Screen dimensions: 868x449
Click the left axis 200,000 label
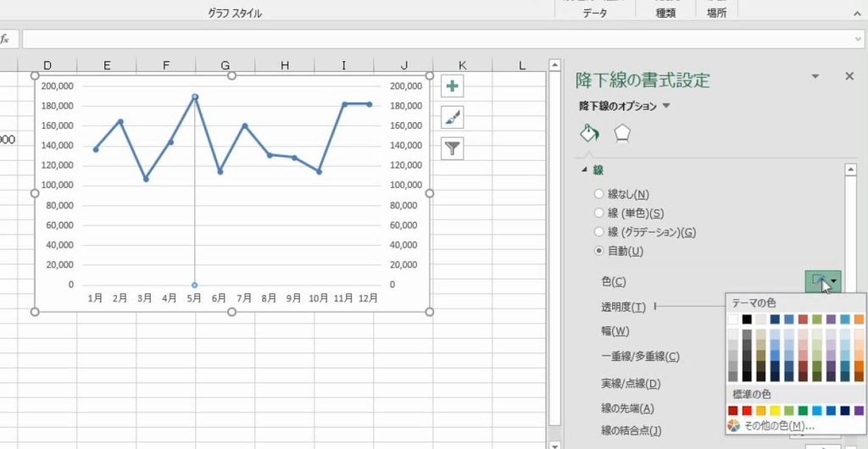[x=57, y=86]
